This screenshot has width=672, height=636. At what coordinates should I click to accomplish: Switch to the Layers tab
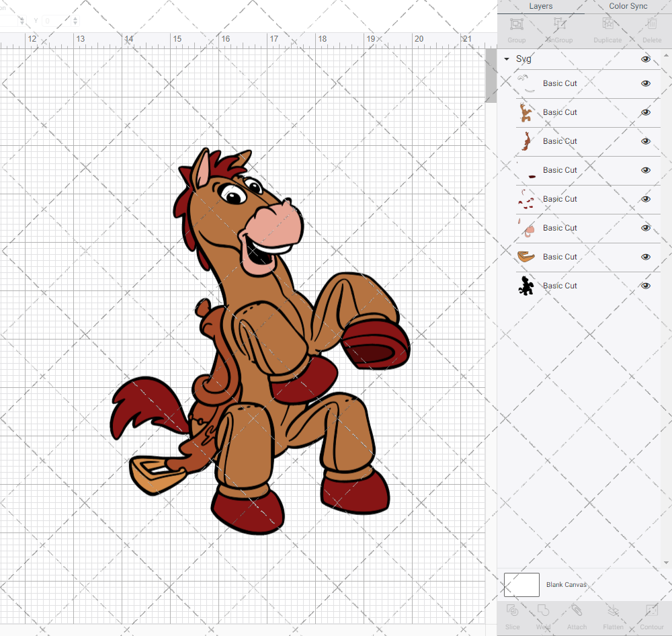[x=540, y=6]
